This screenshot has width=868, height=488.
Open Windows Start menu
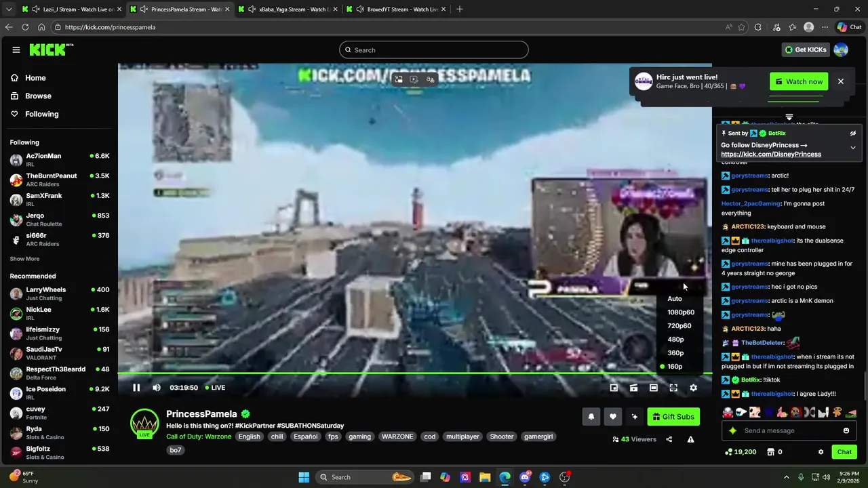pos(304,477)
